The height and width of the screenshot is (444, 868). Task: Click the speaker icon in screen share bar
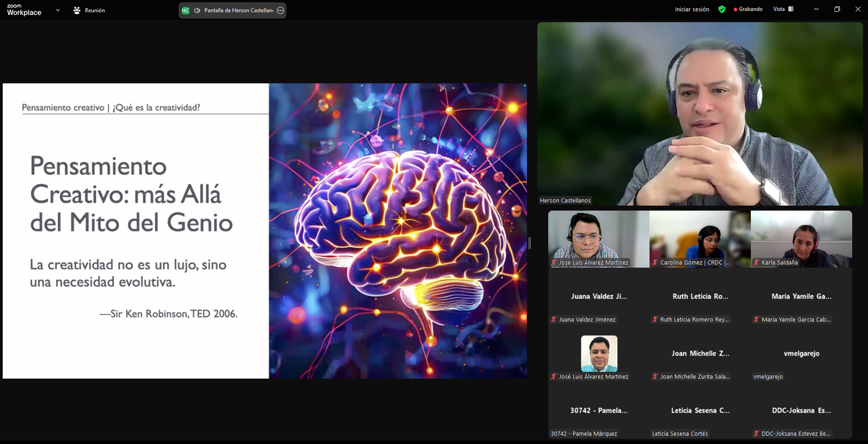click(197, 10)
